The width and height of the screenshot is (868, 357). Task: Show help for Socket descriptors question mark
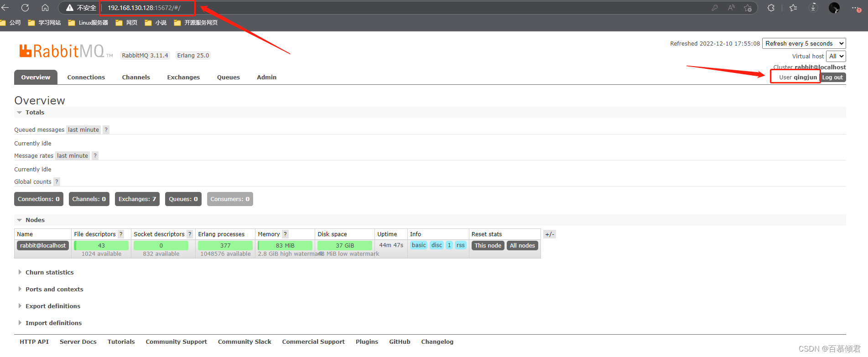coord(190,234)
